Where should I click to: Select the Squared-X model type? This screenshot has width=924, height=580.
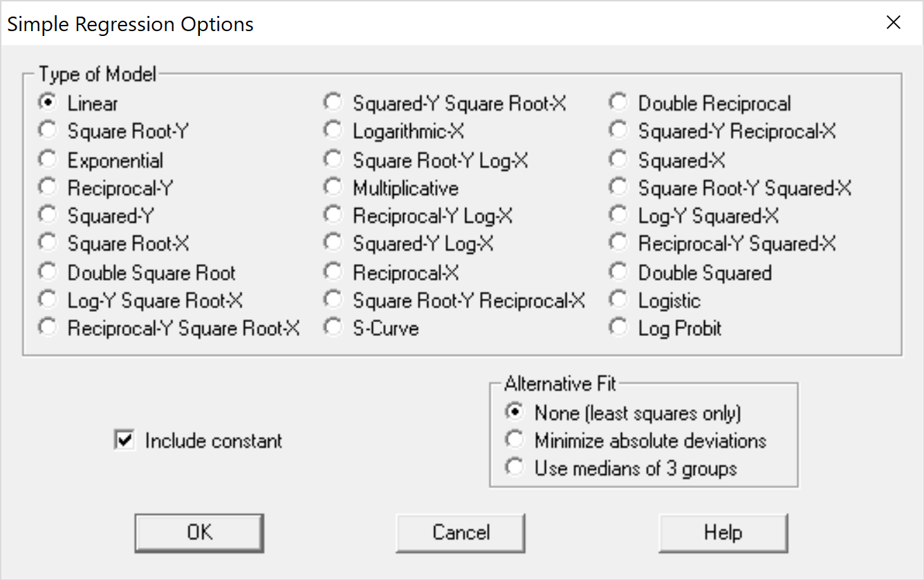point(618,158)
